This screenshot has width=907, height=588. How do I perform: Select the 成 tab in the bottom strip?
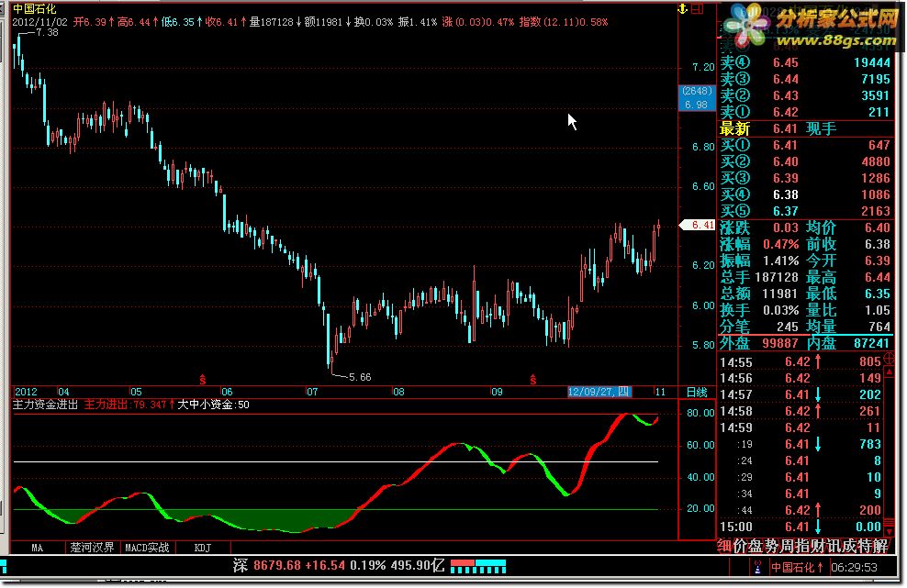click(x=849, y=546)
